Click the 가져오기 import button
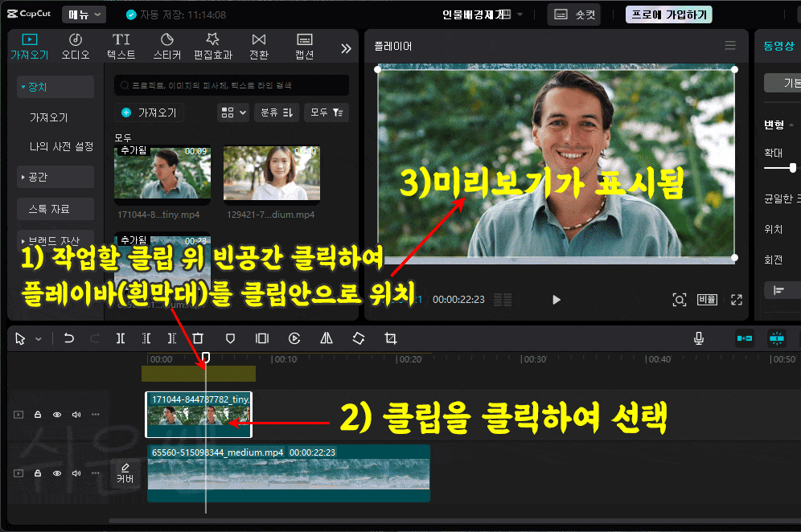 tap(149, 113)
